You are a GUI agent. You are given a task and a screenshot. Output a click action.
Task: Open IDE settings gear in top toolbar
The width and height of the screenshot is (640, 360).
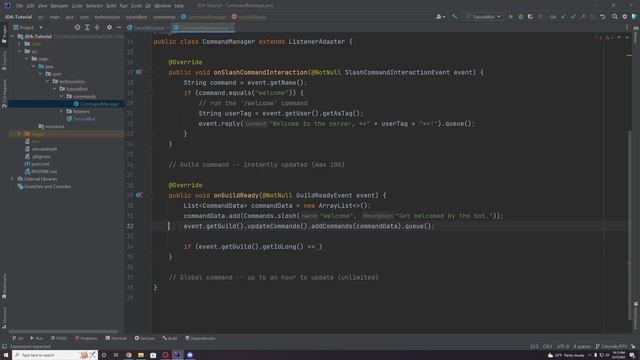(624, 17)
